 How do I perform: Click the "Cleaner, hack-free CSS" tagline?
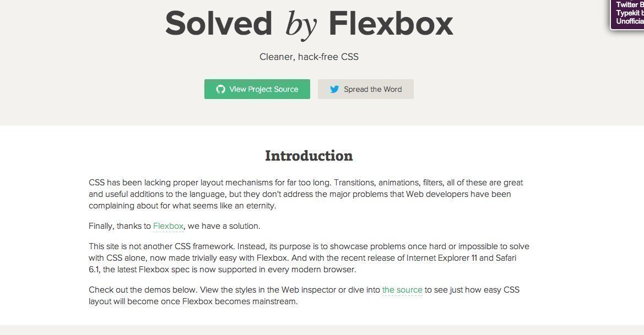point(309,57)
